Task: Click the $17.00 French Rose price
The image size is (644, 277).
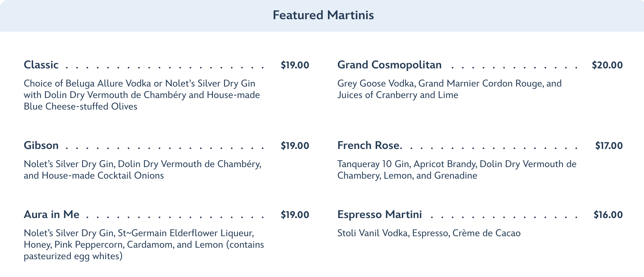Action: pos(608,146)
